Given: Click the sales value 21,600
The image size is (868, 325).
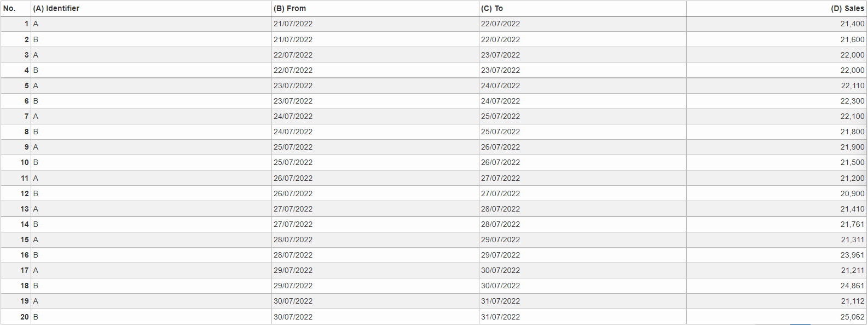Looking at the screenshot, I should (852, 39).
